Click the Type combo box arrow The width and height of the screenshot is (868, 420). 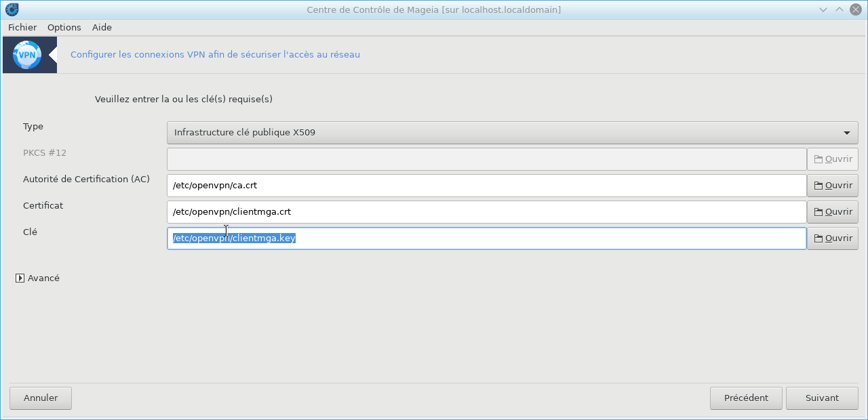(846, 133)
